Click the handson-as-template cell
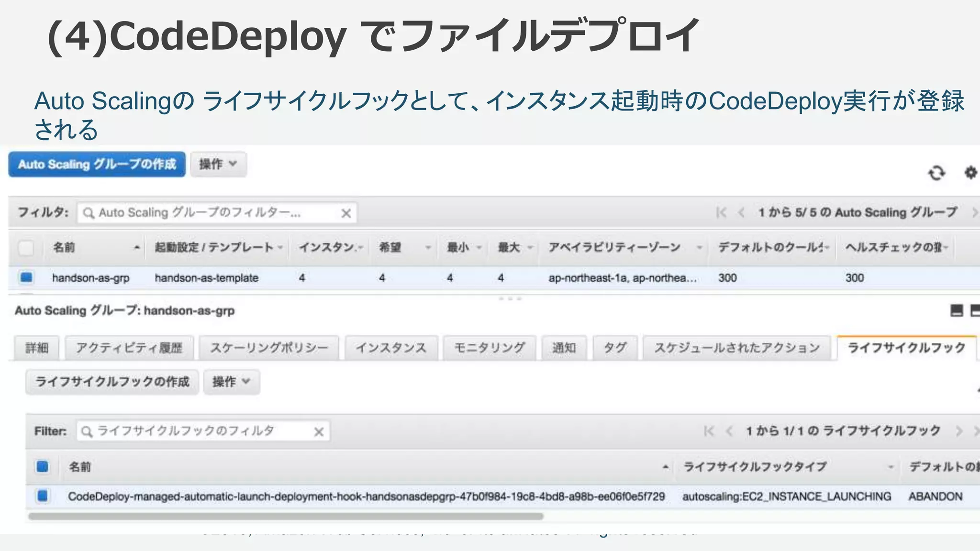 pyautogui.click(x=207, y=278)
